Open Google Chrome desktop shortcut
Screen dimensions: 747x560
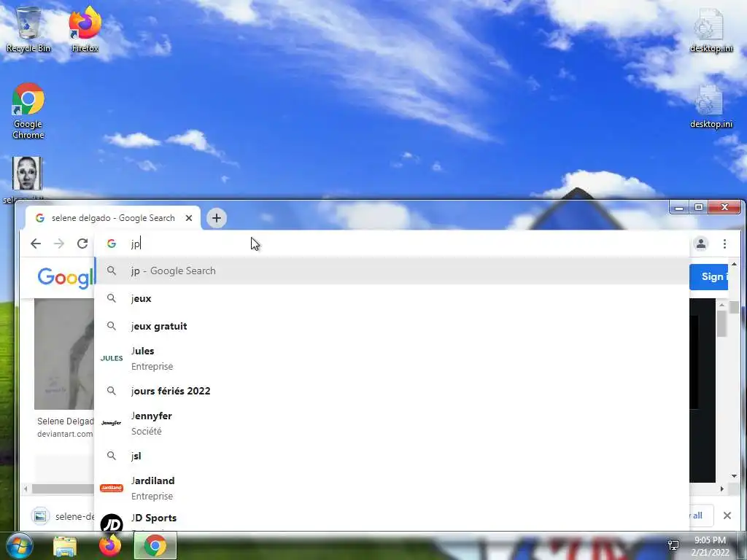click(x=28, y=111)
